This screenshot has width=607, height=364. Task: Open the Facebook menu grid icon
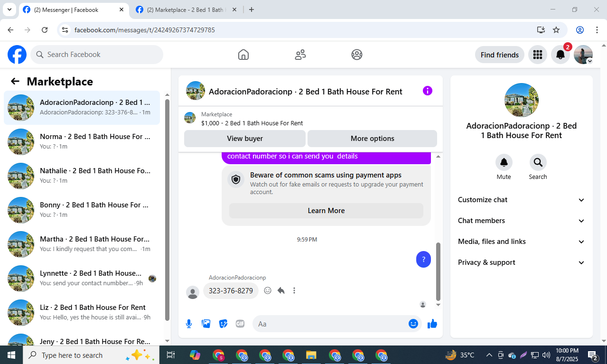(x=537, y=55)
